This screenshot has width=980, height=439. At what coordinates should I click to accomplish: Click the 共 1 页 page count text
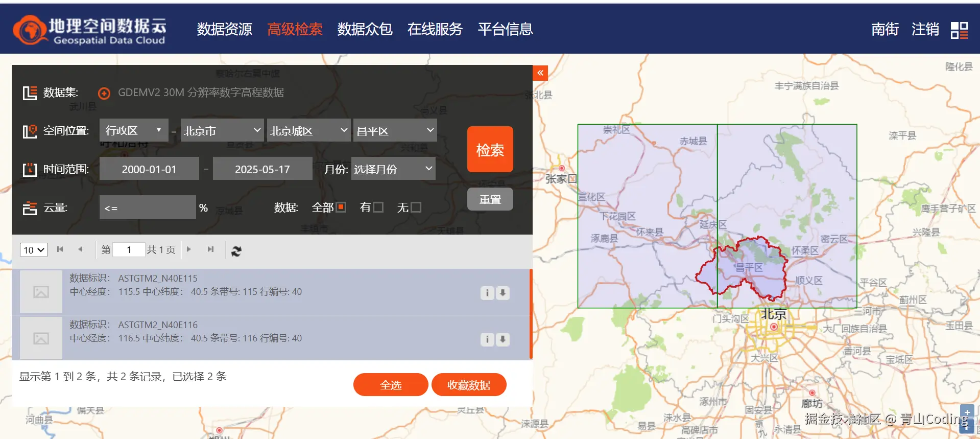click(161, 249)
